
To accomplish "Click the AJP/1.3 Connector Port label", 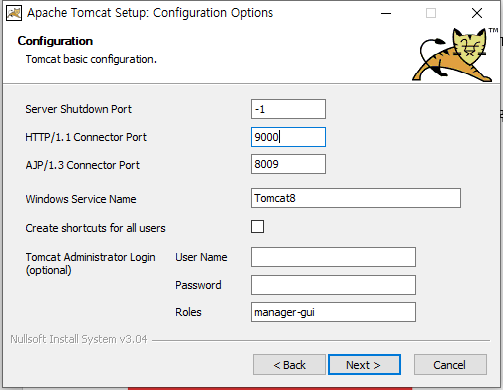I will 83,165.
